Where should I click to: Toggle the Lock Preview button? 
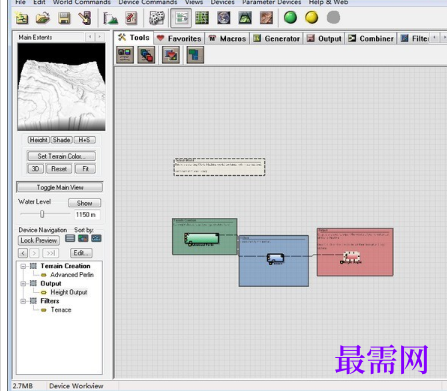pyautogui.click(x=39, y=240)
